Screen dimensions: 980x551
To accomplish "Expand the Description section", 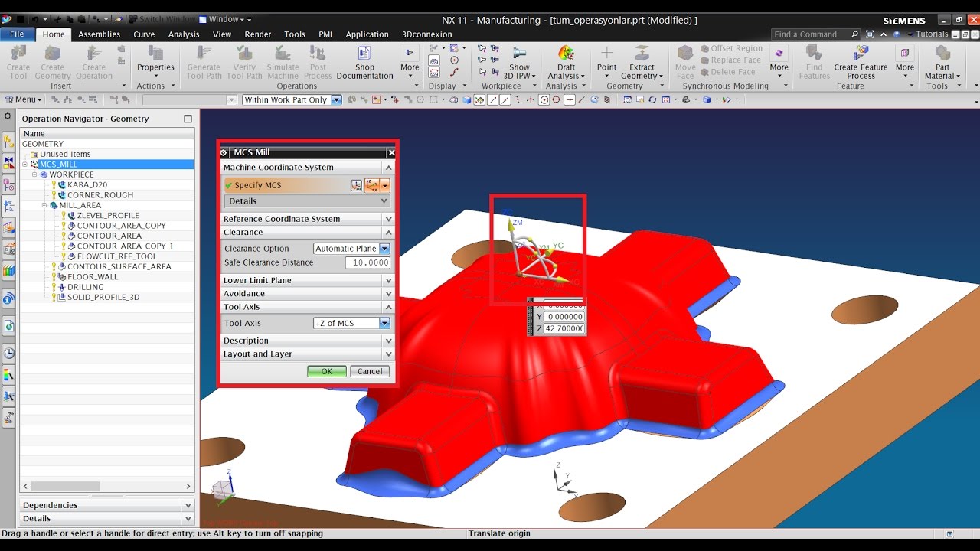I will [308, 341].
